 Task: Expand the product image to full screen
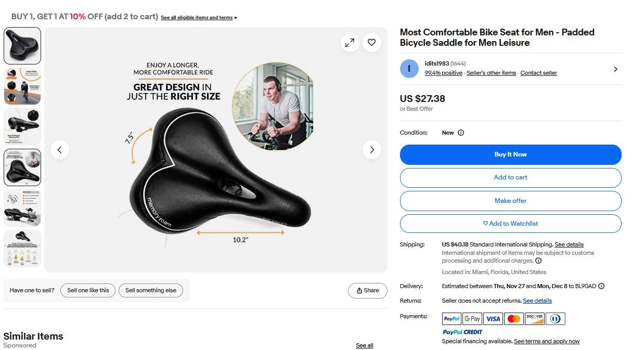pos(350,43)
